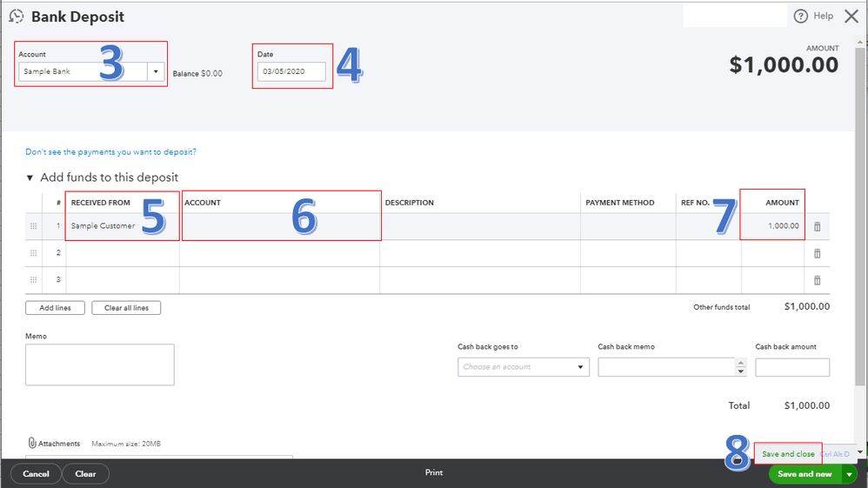The width and height of the screenshot is (868, 488).
Task: Click Received From cell in row 2
Action: tap(123, 253)
